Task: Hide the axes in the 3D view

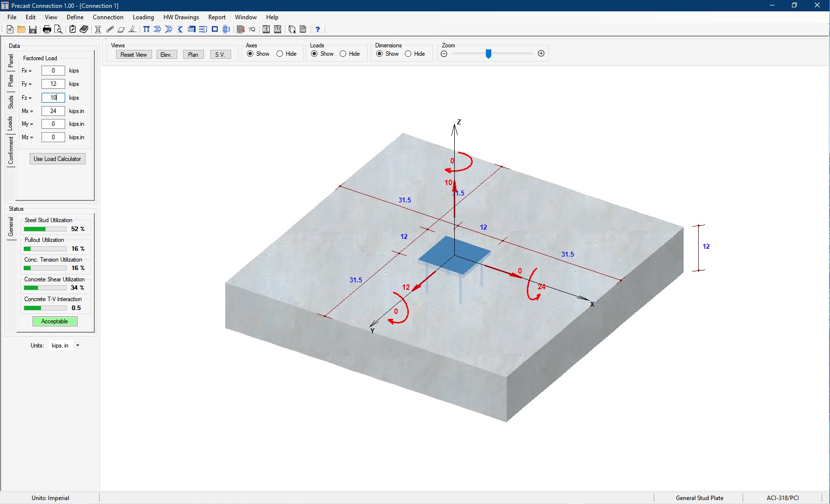Action: pos(280,54)
